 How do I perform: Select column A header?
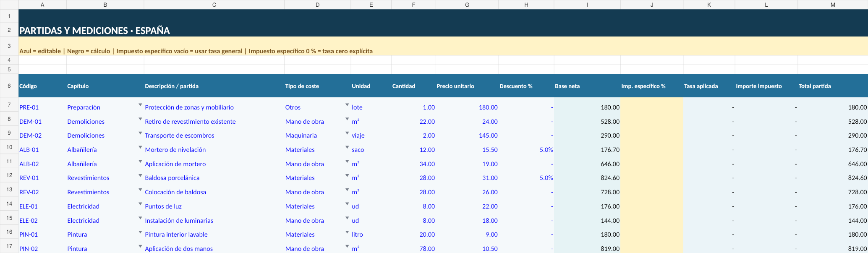(x=42, y=5)
